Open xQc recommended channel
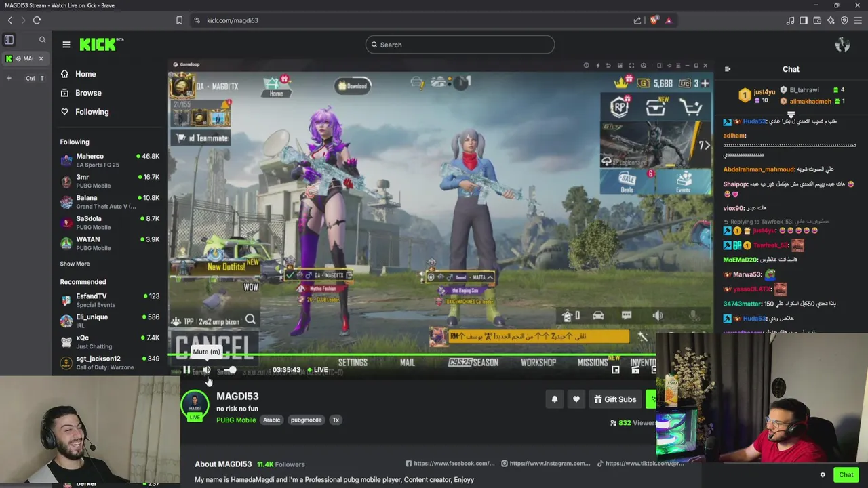The width and height of the screenshot is (868, 488). pos(110,342)
